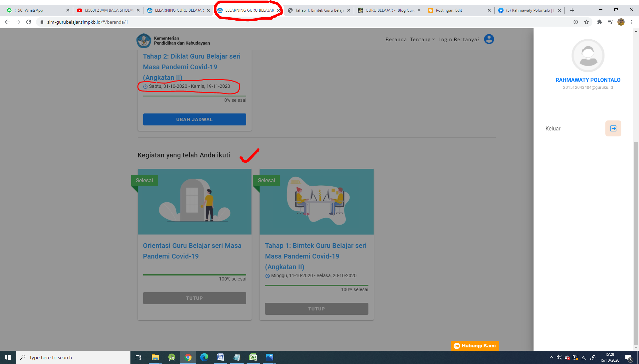Viewport: 639px width, 364px height.
Task: Click TUTUP button on Orientasi Guru Belajar card
Action: [195, 298]
